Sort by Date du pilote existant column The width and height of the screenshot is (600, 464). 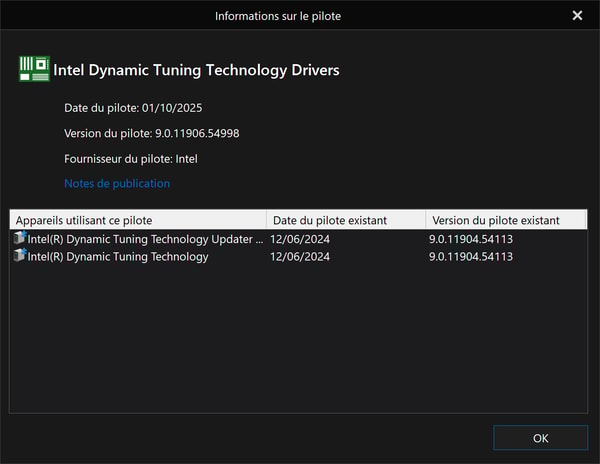(x=346, y=220)
